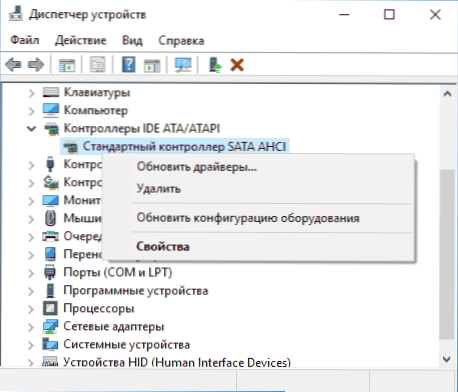Click the Forward arrow toolbar icon
Viewport: 458px width, 392px height.
pos(36,65)
